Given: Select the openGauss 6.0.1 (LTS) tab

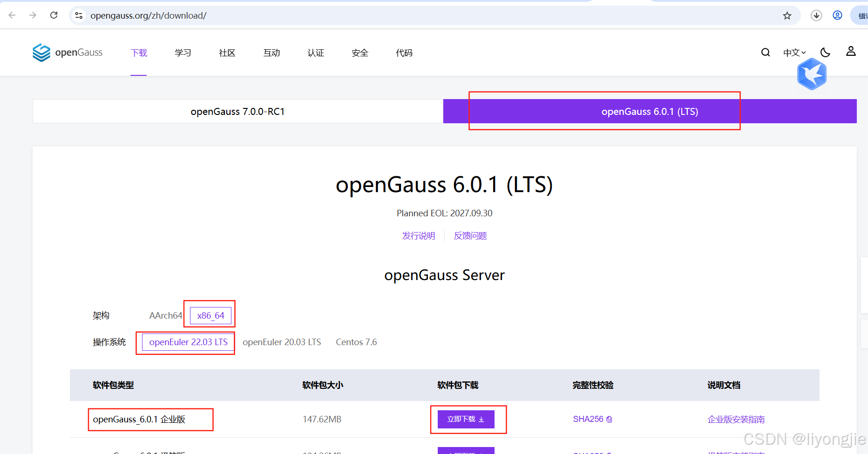Looking at the screenshot, I should [650, 112].
